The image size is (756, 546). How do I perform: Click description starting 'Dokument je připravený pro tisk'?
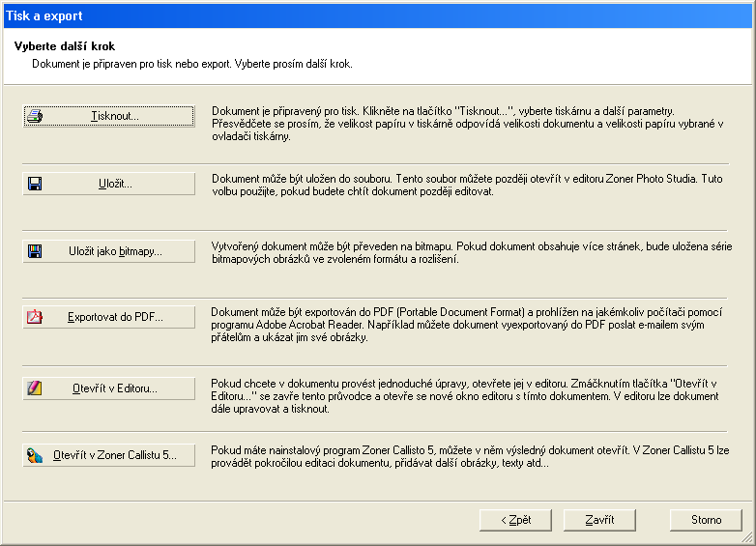point(468,124)
